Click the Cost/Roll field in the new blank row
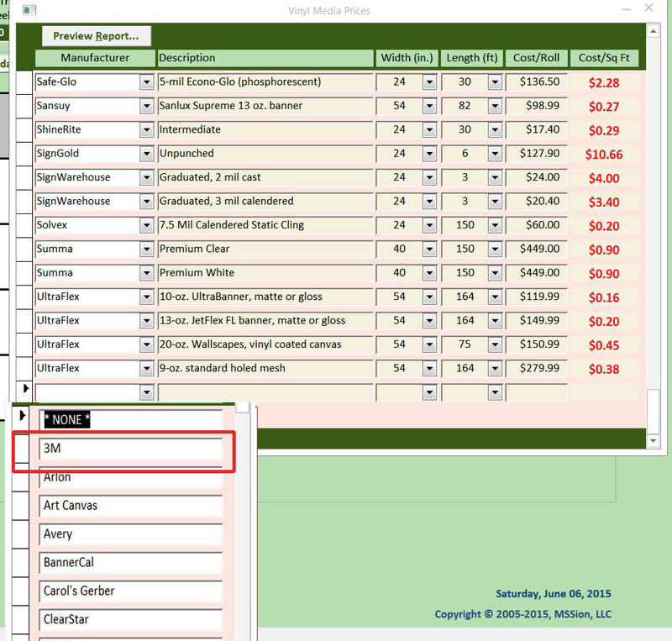The width and height of the screenshot is (672, 641). (x=537, y=391)
